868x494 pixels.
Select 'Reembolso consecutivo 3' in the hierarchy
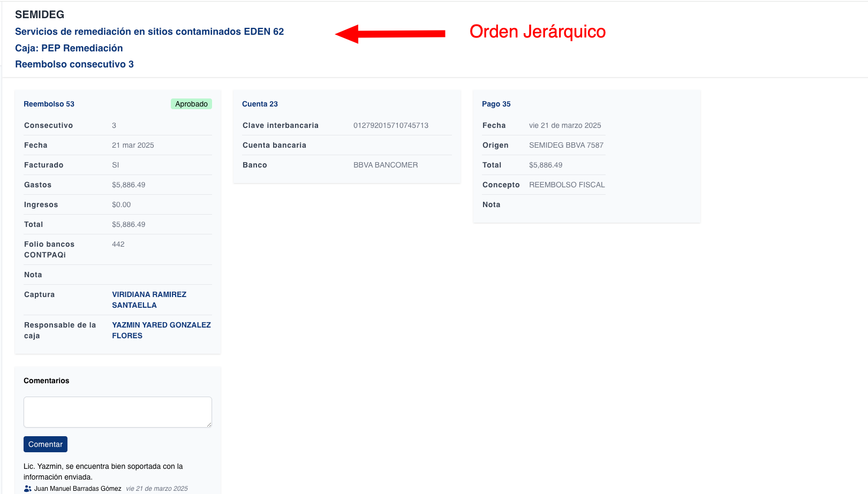click(74, 64)
